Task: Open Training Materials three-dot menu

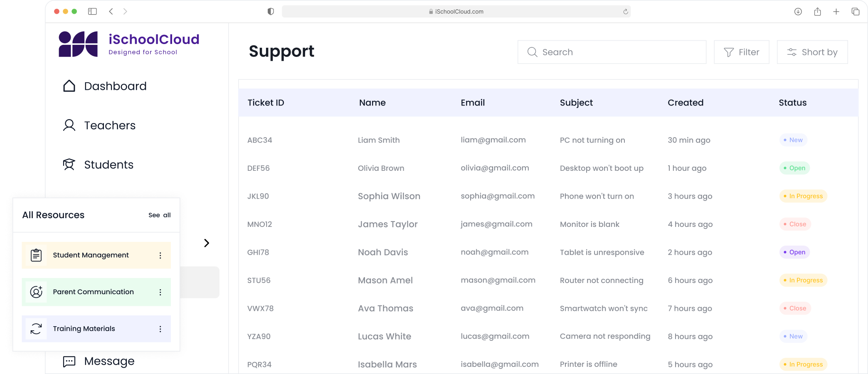Action: click(160, 329)
